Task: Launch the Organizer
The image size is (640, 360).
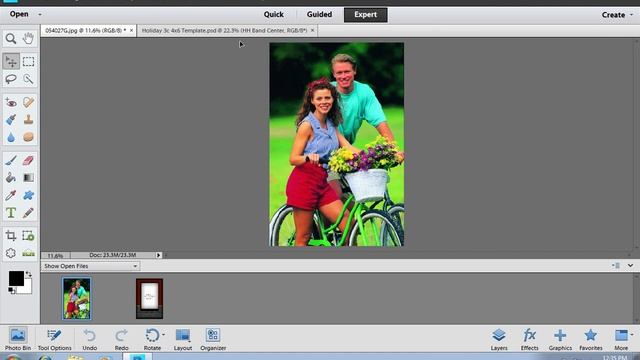Action: pos(213,339)
